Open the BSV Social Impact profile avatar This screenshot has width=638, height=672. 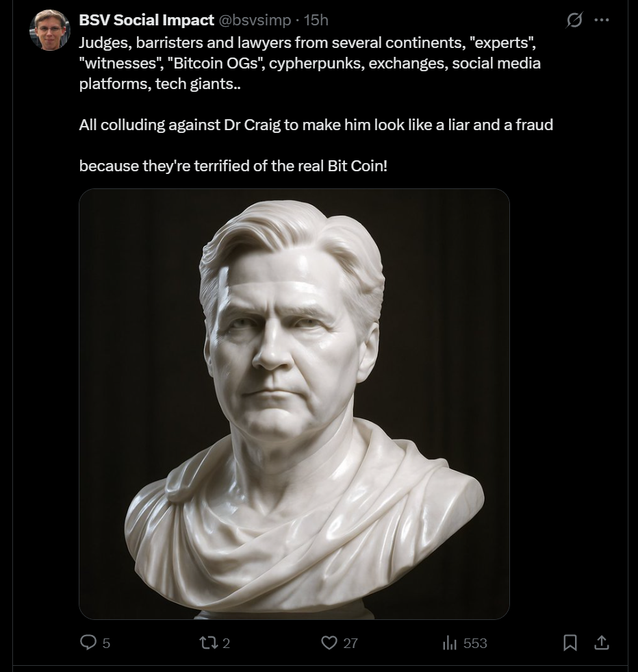[x=50, y=30]
